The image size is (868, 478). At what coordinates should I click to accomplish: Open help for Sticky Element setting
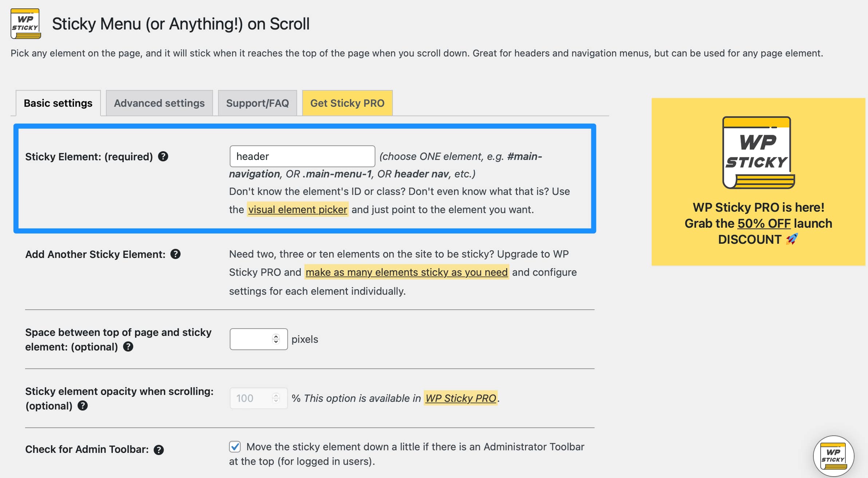(163, 157)
